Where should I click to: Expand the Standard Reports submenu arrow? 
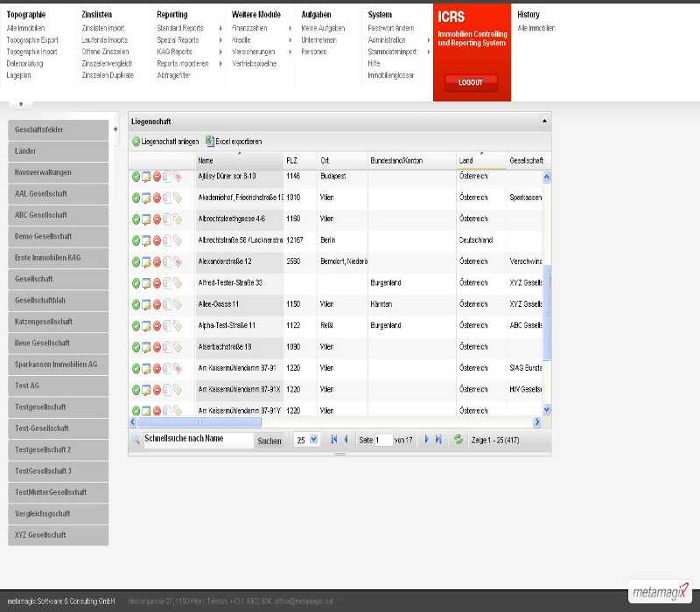tap(220, 28)
